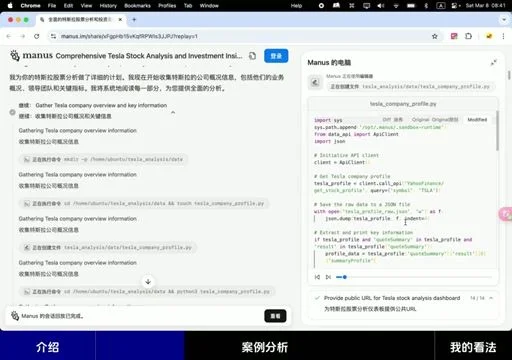Open the tesla_company_profile.py file path chip in panel header
The image size is (512, 360).
[410, 86]
